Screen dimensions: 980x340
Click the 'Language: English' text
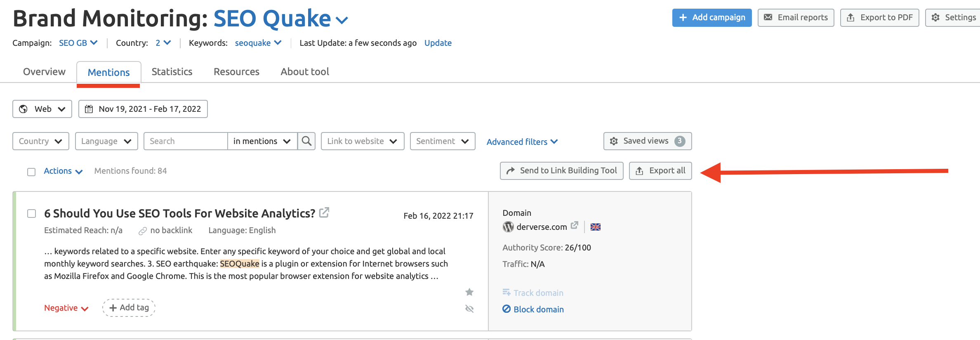242,230
